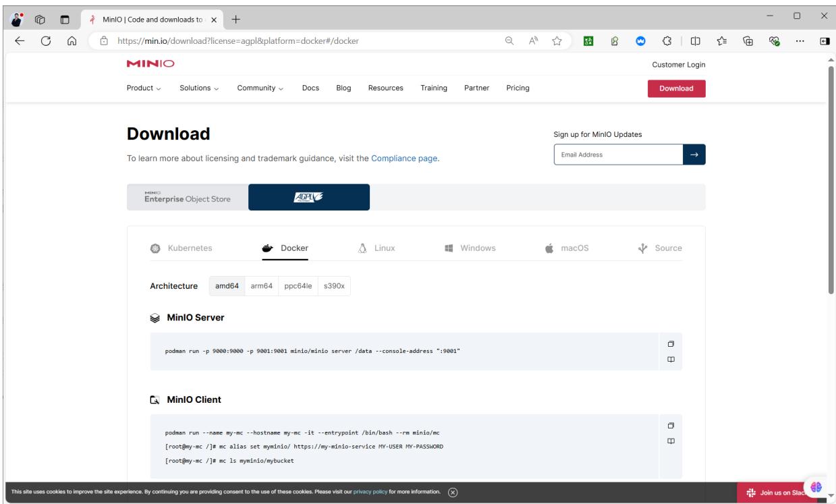Select amd64 architecture
The width and height of the screenshot is (836, 504).
pos(227,286)
